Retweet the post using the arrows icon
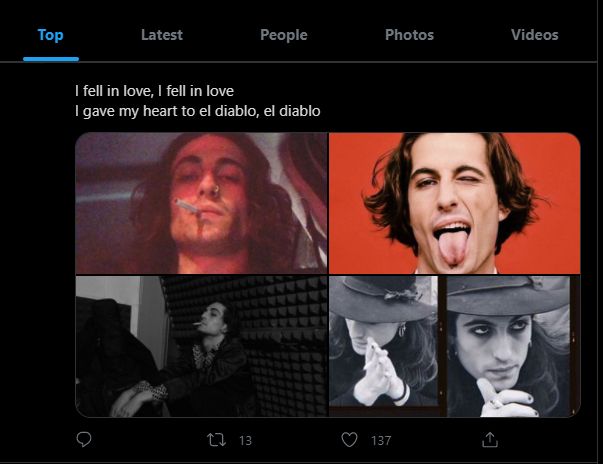 pos(216,439)
